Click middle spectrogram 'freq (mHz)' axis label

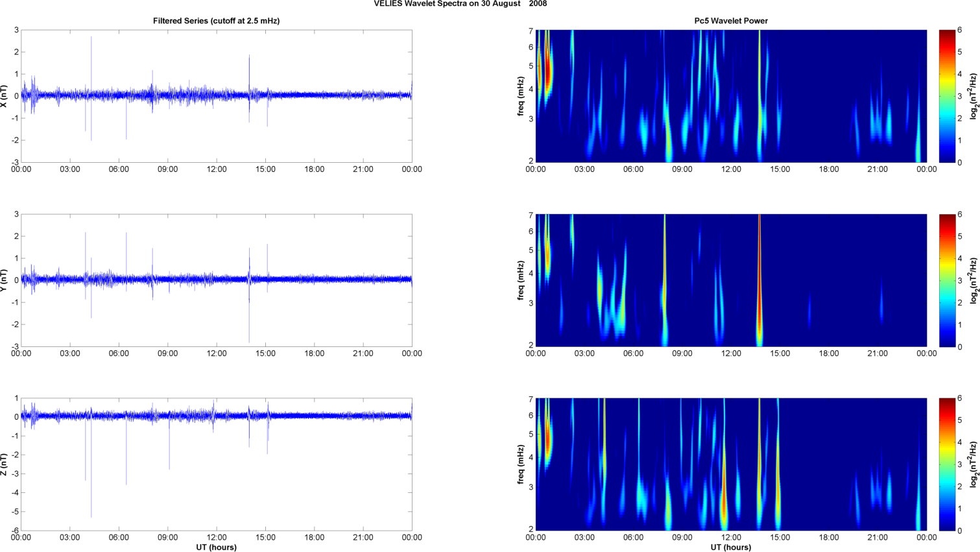521,280
